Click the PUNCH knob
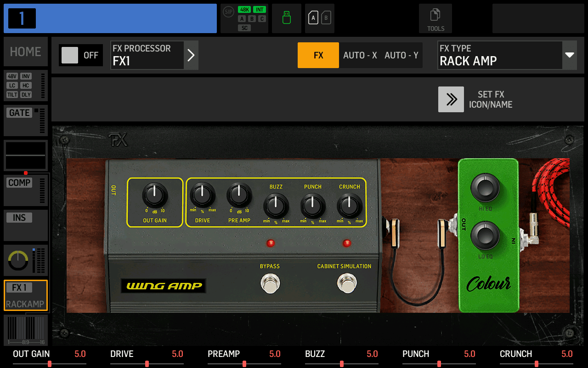The width and height of the screenshot is (588, 368). [x=313, y=205]
